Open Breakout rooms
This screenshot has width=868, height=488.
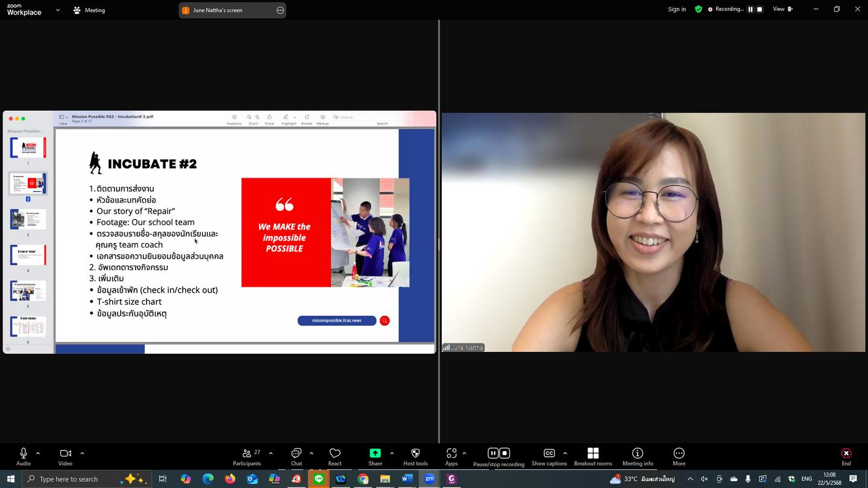pos(593,457)
